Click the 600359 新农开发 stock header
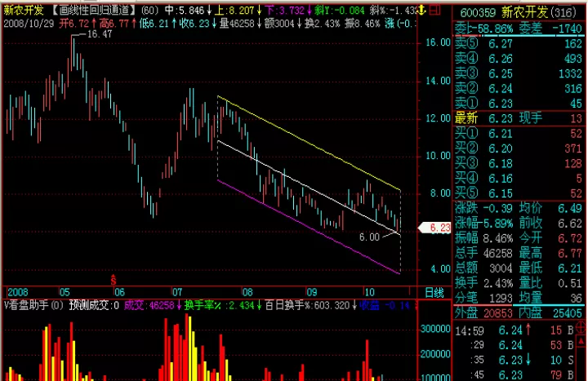The image size is (588, 381). point(518,13)
